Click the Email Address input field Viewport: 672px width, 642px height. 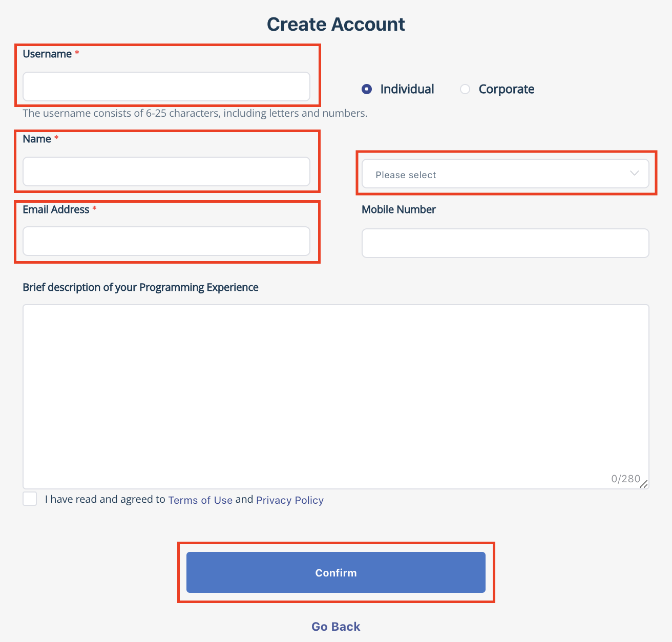[x=166, y=241]
